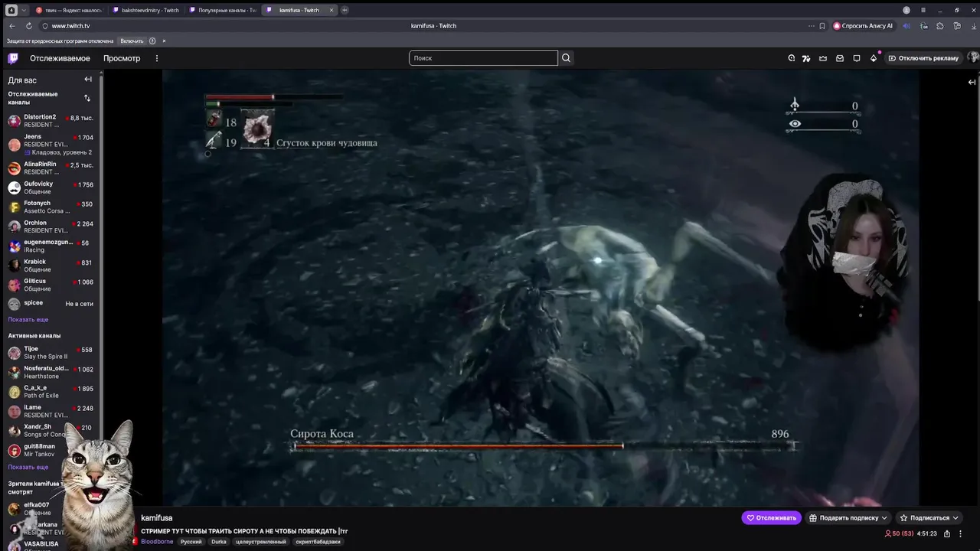Sort followed channels with arrows icon
This screenshot has width=980, height=551.
[87, 98]
